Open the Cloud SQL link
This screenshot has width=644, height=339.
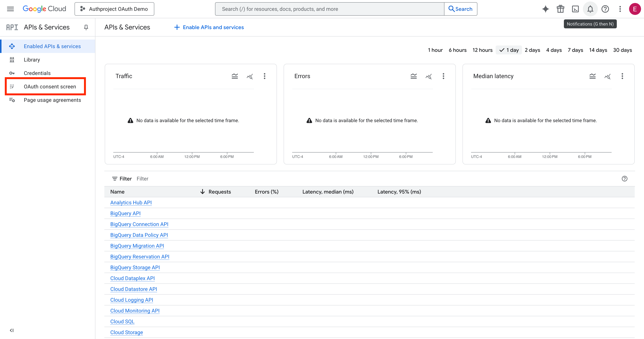coord(122,321)
